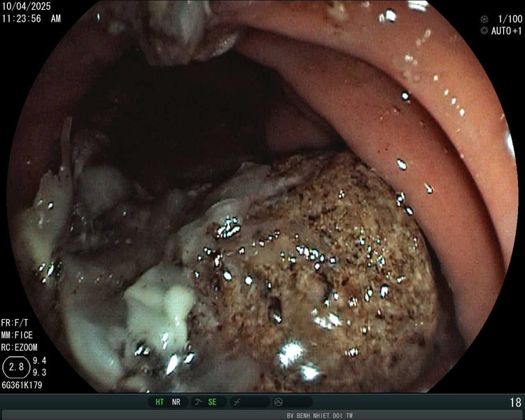The width and height of the screenshot is (525, 420).
Task: Click the RC:EZOOM setting label
Action: pos(20,345)
